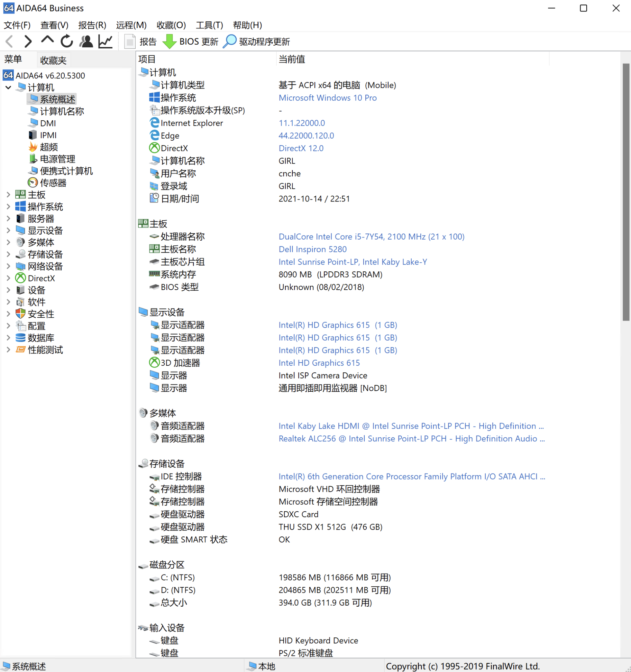This screenshot has width=631, height=672.
Task: Open the 超频 overclock tree item
Action: click(x=49, y=147)
